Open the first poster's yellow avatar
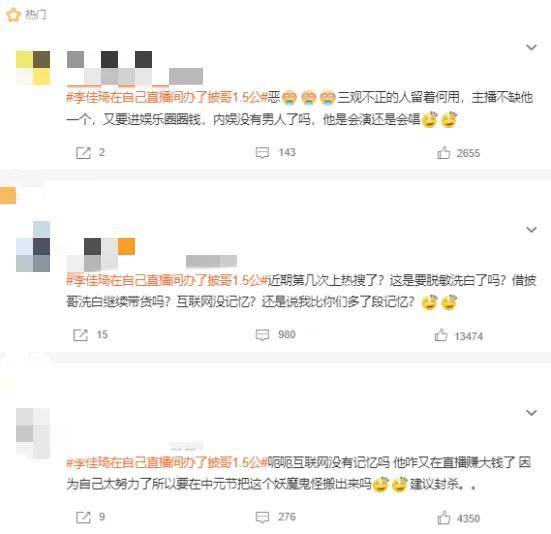 point(33,68)
